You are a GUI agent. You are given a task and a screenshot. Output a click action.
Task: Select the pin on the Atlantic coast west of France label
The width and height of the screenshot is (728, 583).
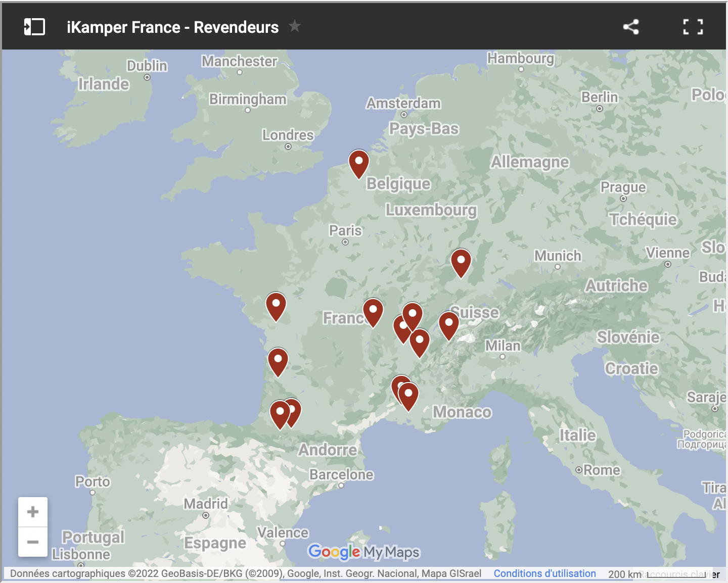coord(276,307)
